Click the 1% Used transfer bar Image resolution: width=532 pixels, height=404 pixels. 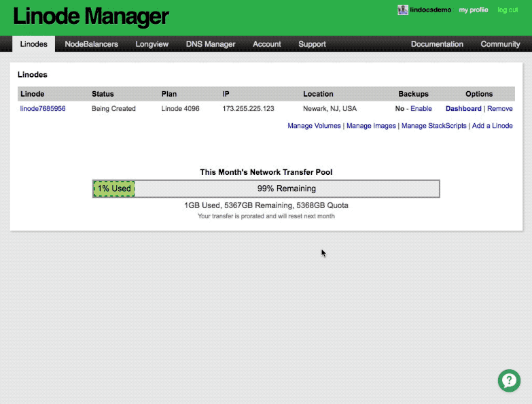(114, 188)
